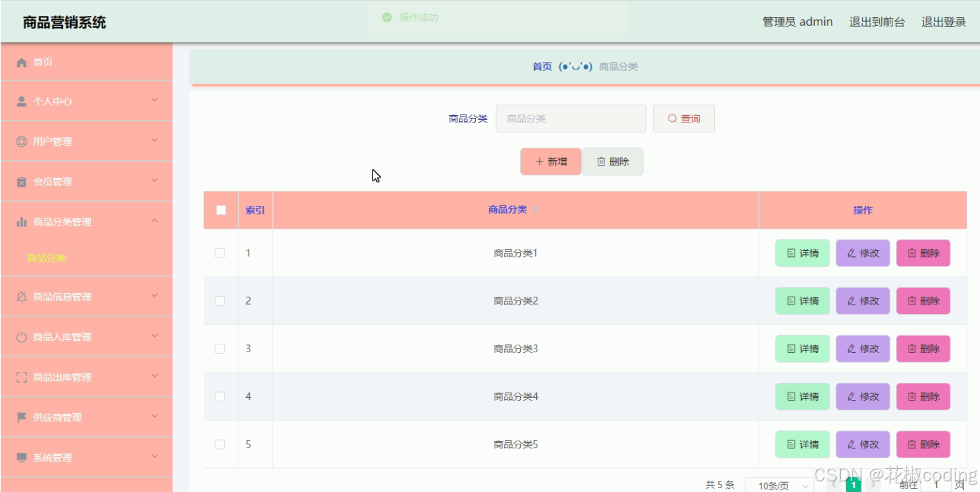980x492 pixels.
Task: Click 删除 for 商品分类1
Action: [923, 253]
